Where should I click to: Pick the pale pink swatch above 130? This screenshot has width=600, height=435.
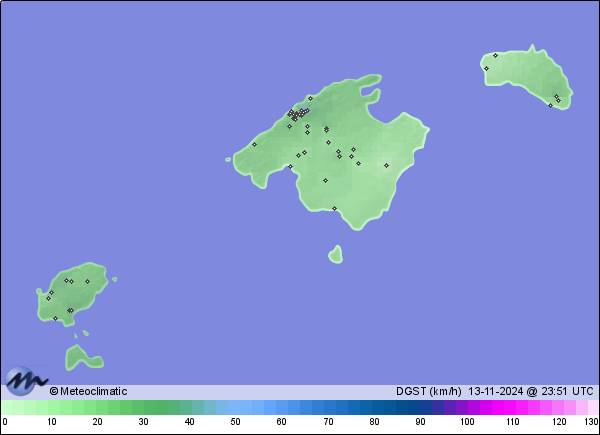coord(593,408)
